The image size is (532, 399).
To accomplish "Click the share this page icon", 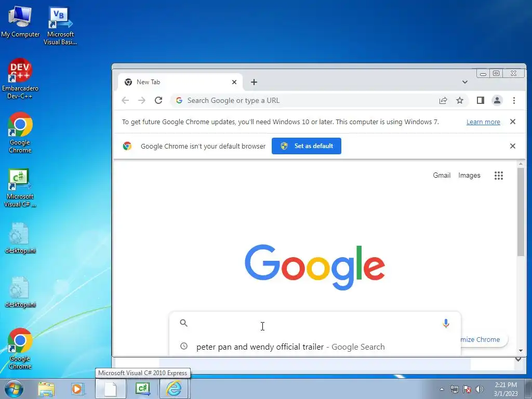I will [x=443, y=100].
